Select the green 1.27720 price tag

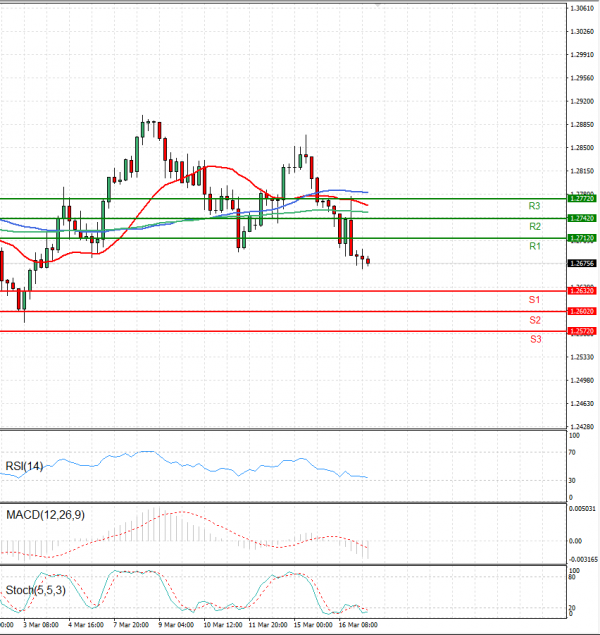[582, 198]
